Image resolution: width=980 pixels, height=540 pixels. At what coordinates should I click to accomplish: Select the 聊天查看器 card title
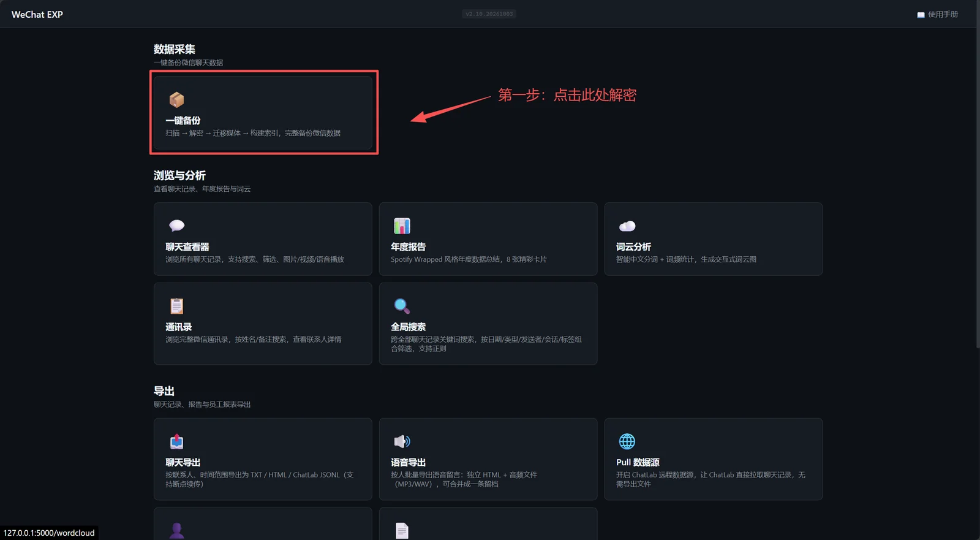[x=187, y=247]
